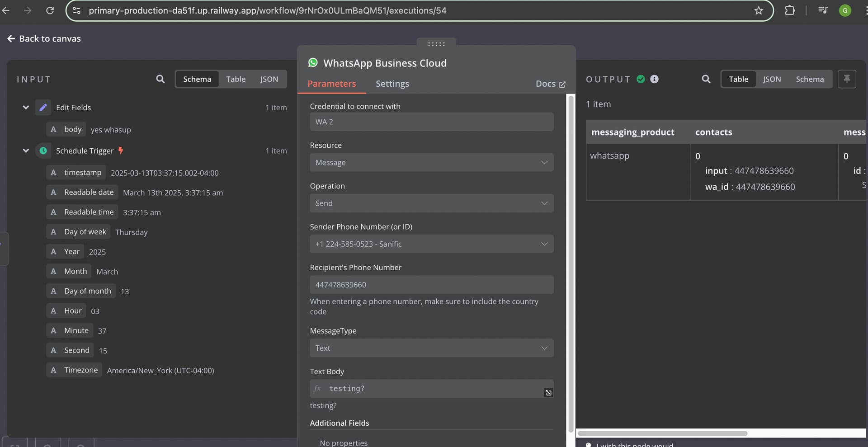
Task: Switch output view to Schema
Action: pos(809,79)
